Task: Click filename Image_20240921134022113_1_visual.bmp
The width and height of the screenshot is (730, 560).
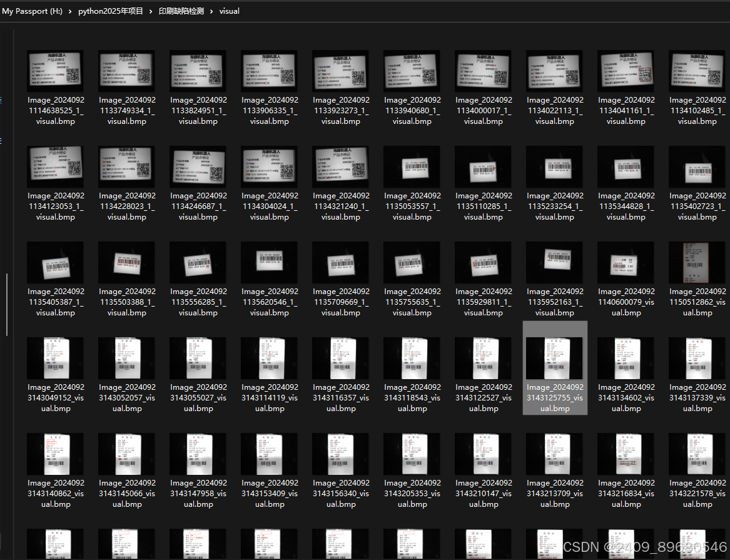Action: (x=554, y=111)
